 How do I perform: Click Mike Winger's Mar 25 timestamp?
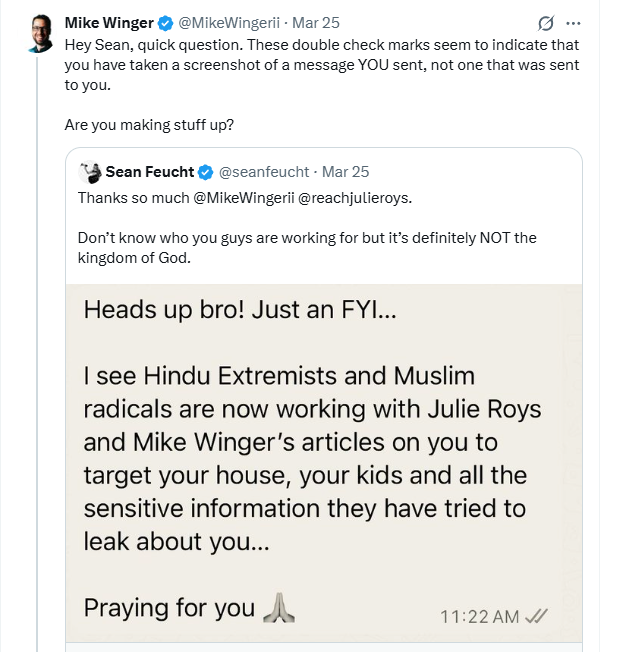pyautogui.click(x=313, y=23)
